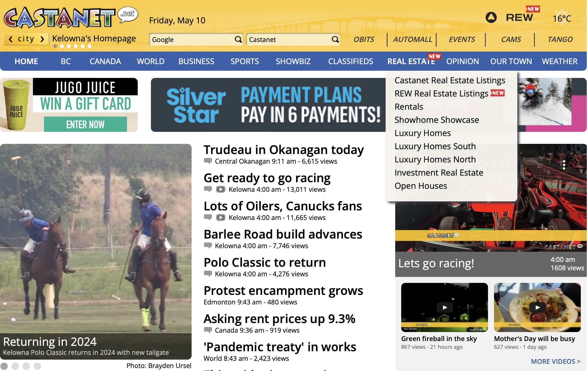Screen dimensions: 588x371
Task: Open comments for Get ready to go racing
Action: tap(208, 189)
